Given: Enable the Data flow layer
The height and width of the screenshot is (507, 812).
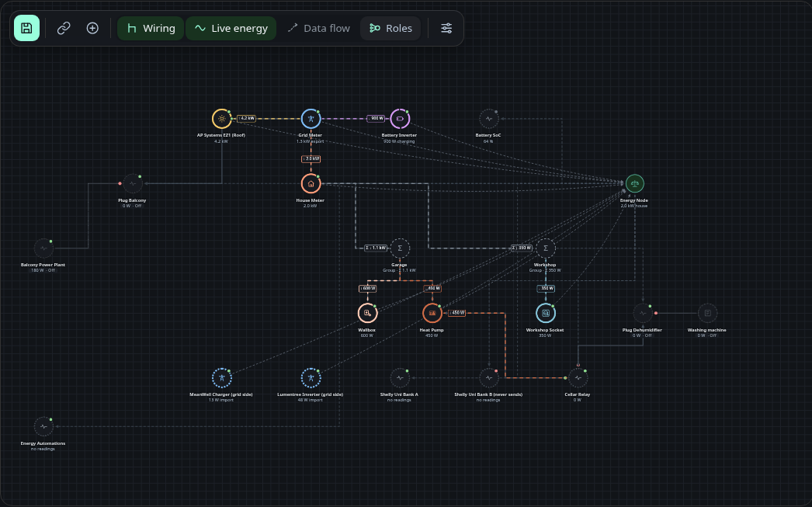Looking at the screenshot, I should (x=318, y=28).
